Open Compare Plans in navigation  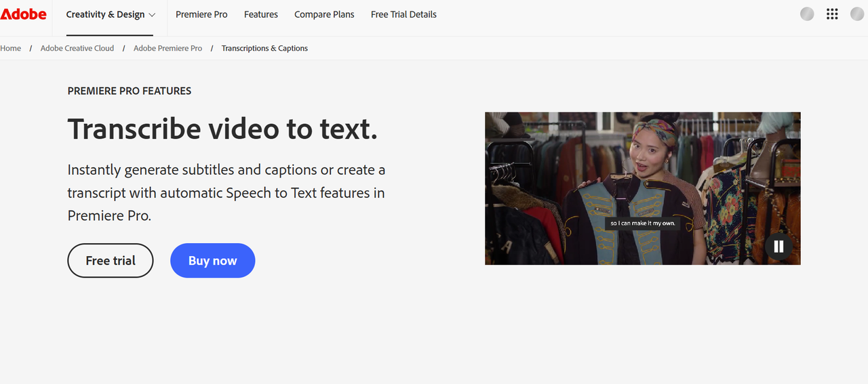pos(324,14)
